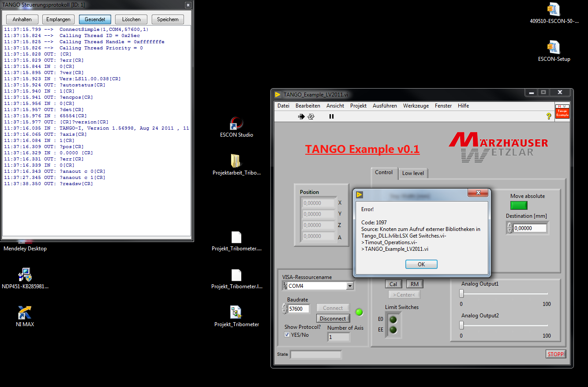
Task: Click the Baudrate stepper arrows
Action: click(285, 309)
